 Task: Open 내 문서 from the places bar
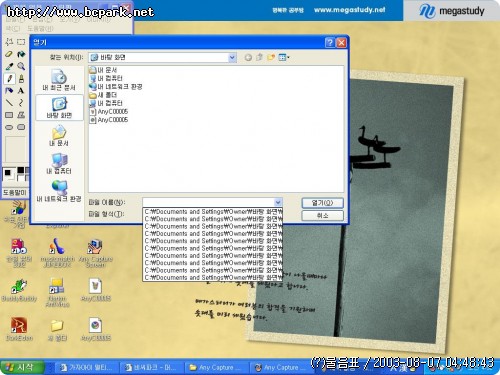59,136
